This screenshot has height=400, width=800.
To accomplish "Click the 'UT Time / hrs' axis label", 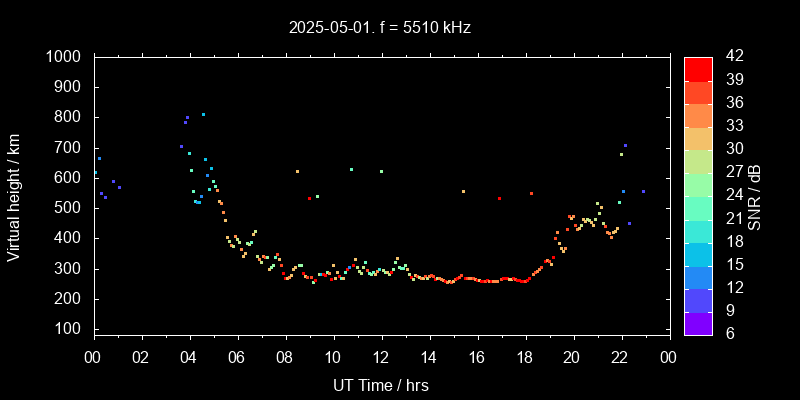I will (381, 384).
